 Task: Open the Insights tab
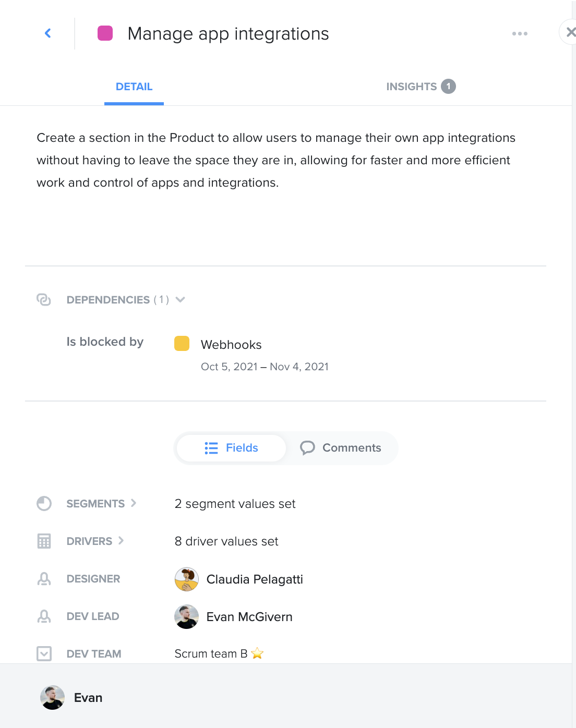coord(421,87)
